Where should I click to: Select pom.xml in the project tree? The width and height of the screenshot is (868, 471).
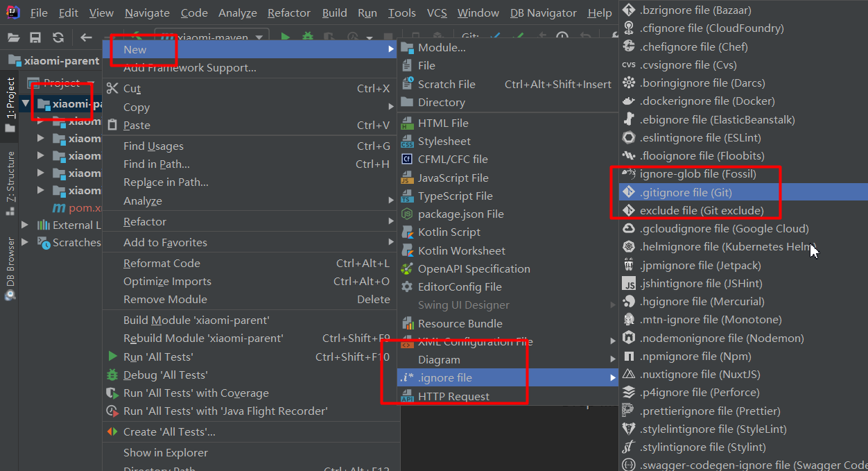point(76,208)
